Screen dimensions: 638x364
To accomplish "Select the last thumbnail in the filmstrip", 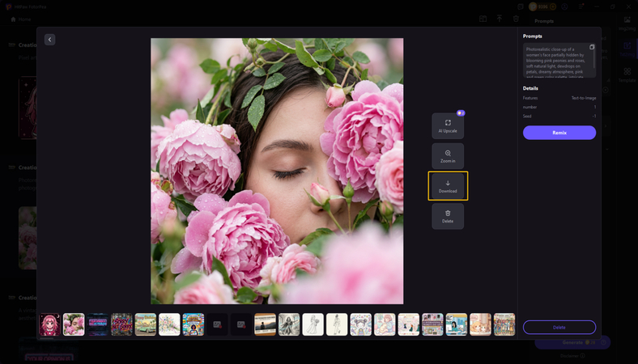I will point(504,324).
